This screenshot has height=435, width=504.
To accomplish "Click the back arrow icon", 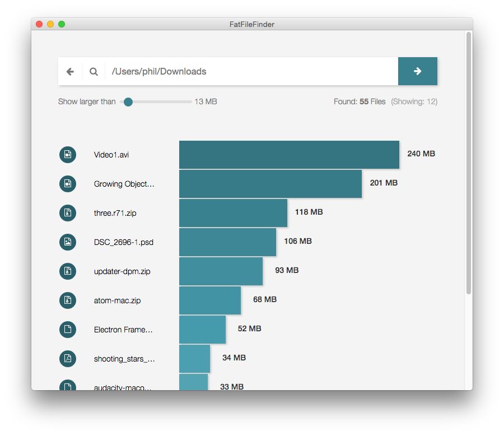I will 69,71.
